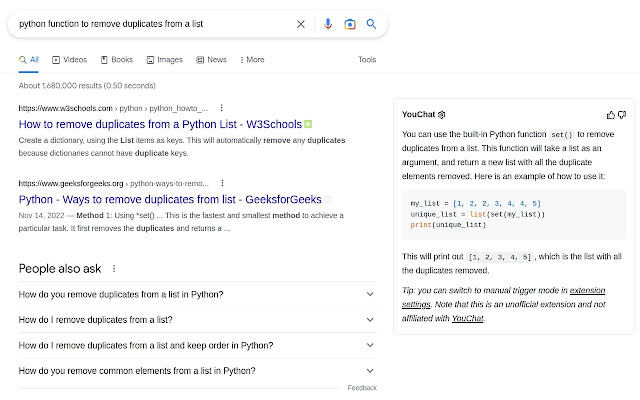Open three-dot menu for GeeksforGeeks result
The height and width of the screenshot is (400, 640).
221,184
